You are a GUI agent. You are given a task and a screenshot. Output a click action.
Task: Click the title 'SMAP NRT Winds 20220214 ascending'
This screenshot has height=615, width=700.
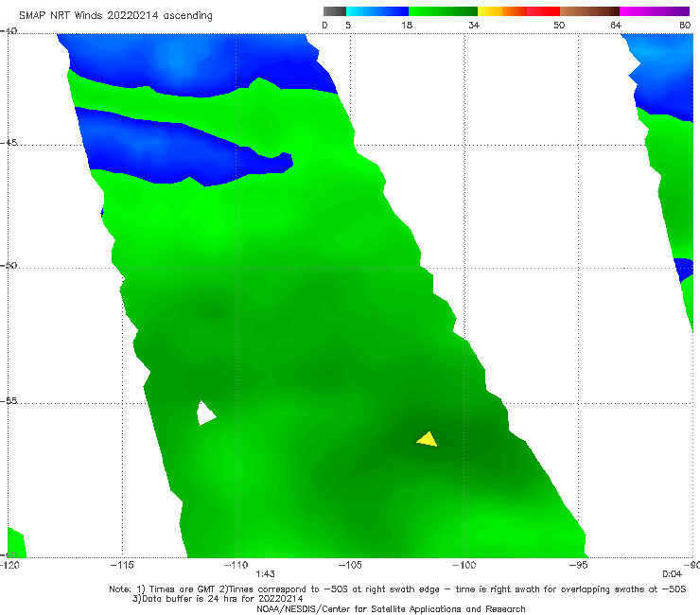click(x=115, y=16)
